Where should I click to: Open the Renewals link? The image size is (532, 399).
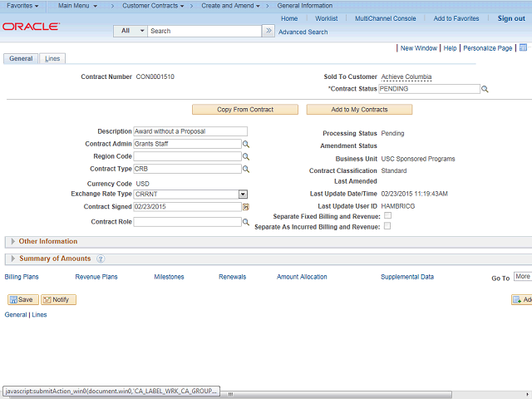(233, 277)
